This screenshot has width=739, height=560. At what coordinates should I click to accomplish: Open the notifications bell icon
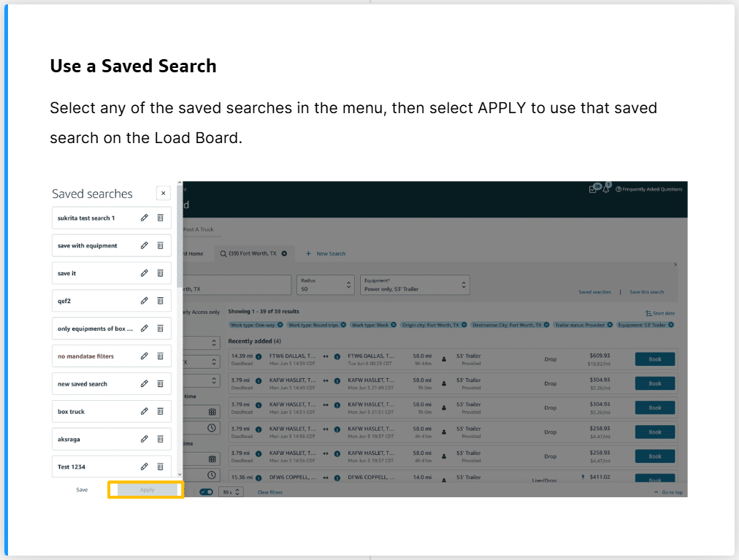(606, 189)
